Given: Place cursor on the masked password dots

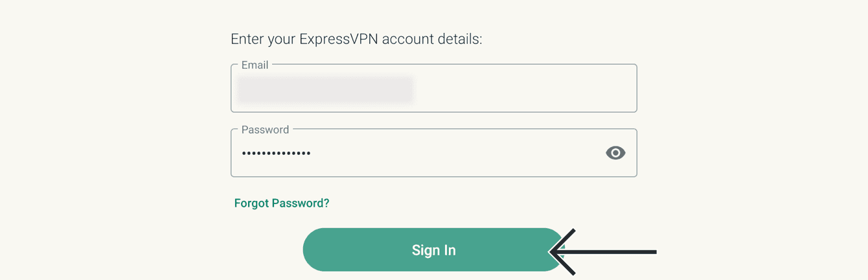Looking at the screenshot, I should point(276,154).
